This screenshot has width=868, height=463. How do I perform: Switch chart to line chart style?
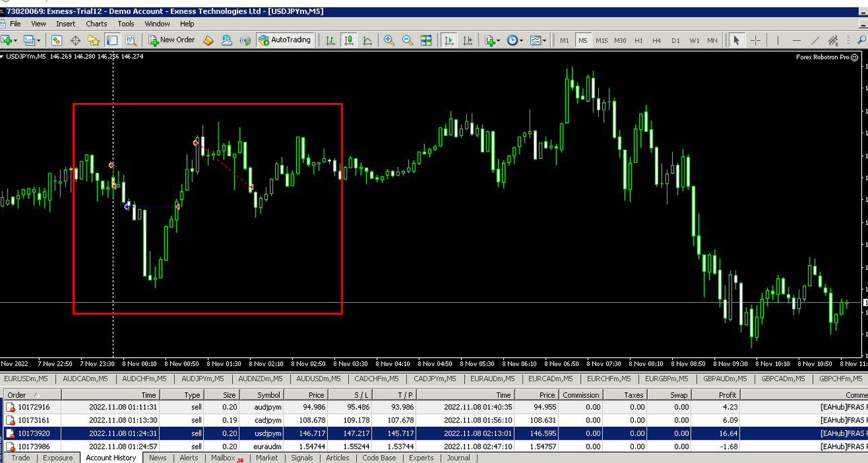click(x=367, y=40)
